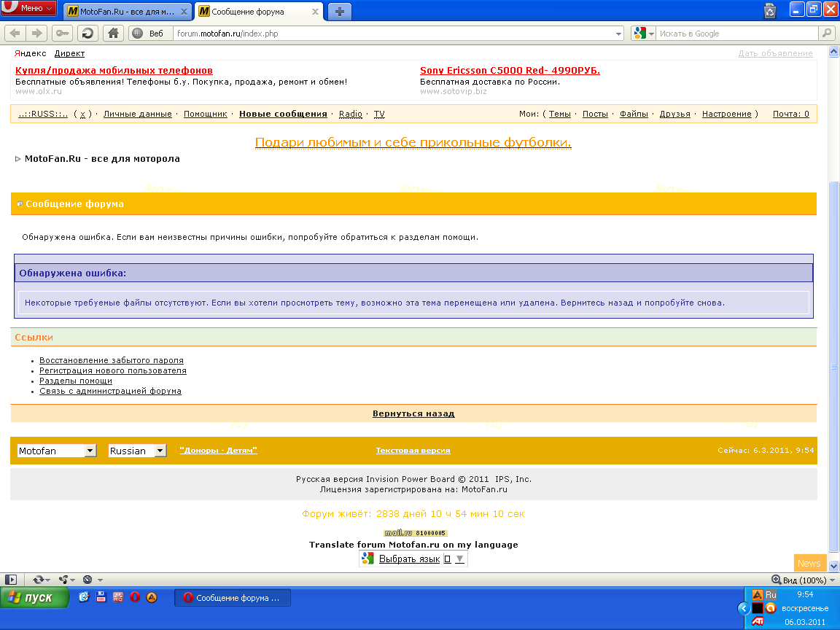The height and width of the screenshot is (630, 840).
Task: Go back with the browser back arrow
Action: pyautogui.click(x=15, y=34)
